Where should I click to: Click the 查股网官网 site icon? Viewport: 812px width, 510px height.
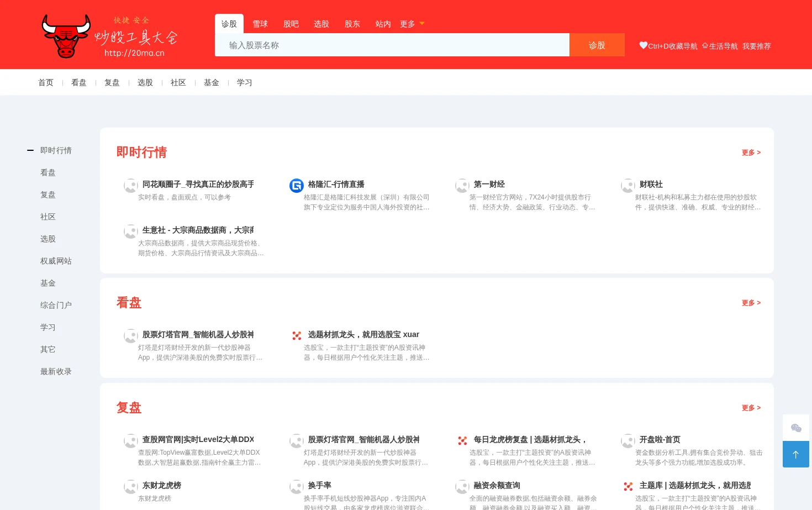click(x=131, y=441)
